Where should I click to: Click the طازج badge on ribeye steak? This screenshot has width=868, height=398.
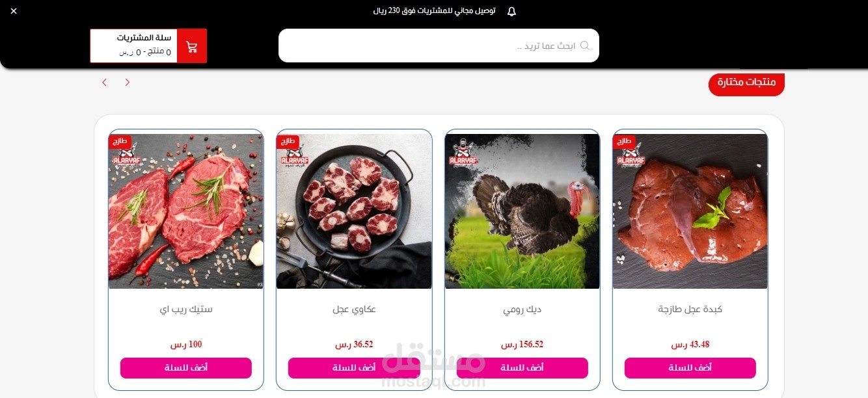click(120, 141)
